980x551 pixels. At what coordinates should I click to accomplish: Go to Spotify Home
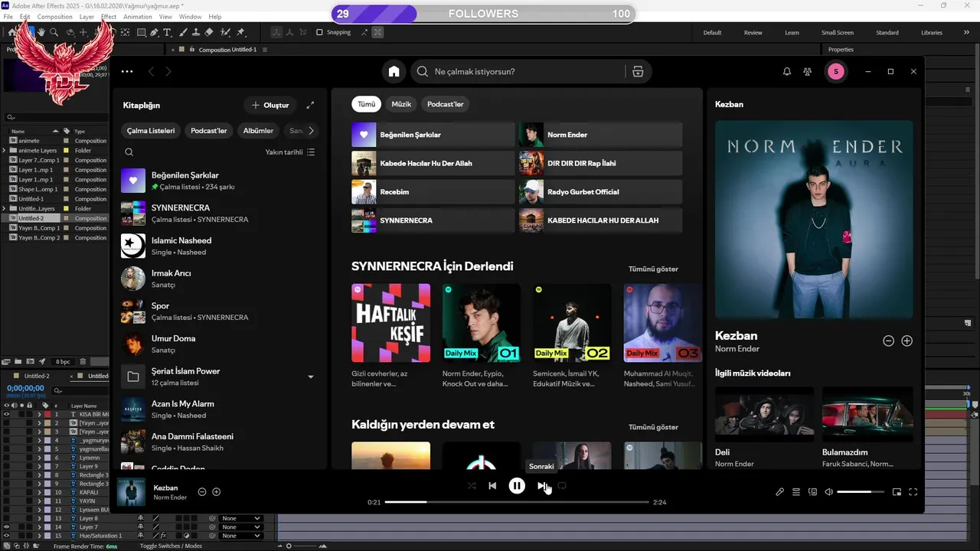pyautogui.click(x=394, y=71)
